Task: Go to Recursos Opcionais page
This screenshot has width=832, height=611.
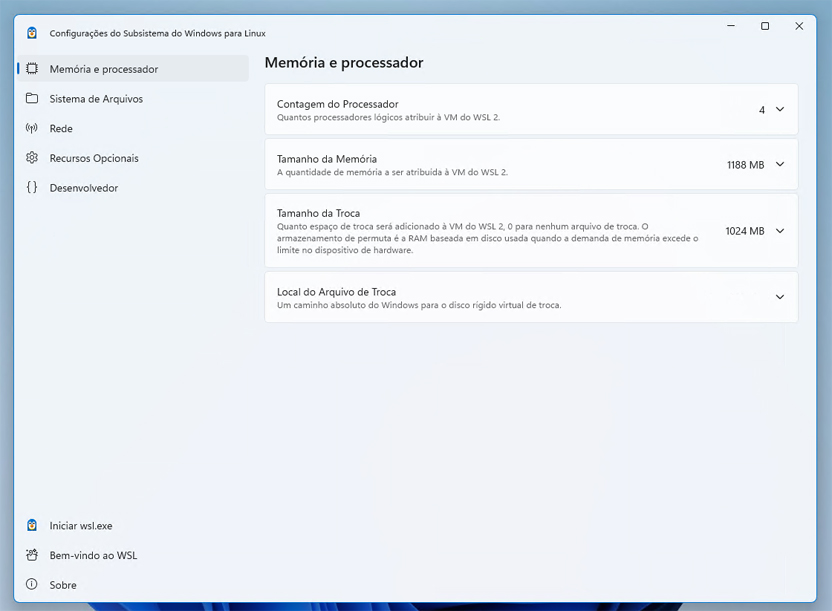Action: coord(133,158)
